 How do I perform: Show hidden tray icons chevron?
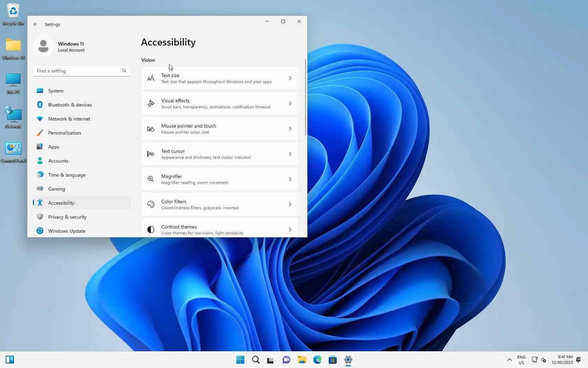tap(510, 360)
